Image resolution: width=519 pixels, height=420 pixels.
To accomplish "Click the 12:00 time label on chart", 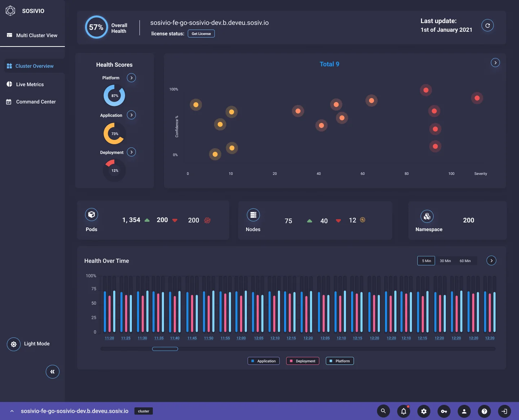I will click(x=241, y=338).
